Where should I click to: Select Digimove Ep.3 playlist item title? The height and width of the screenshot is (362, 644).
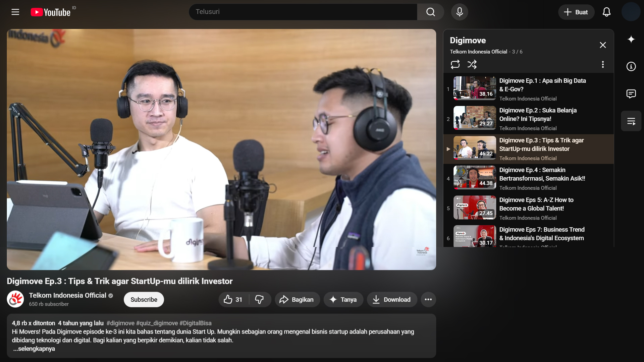pyautogui.click(x=541, y=144)
